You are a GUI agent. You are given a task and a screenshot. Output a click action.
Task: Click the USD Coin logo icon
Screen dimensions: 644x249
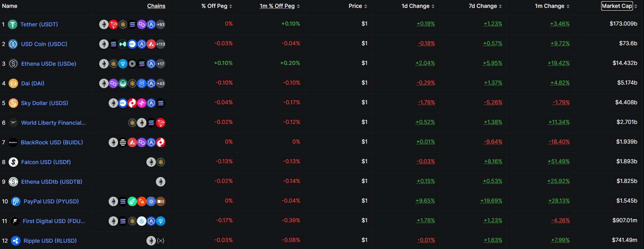point(13,44)
